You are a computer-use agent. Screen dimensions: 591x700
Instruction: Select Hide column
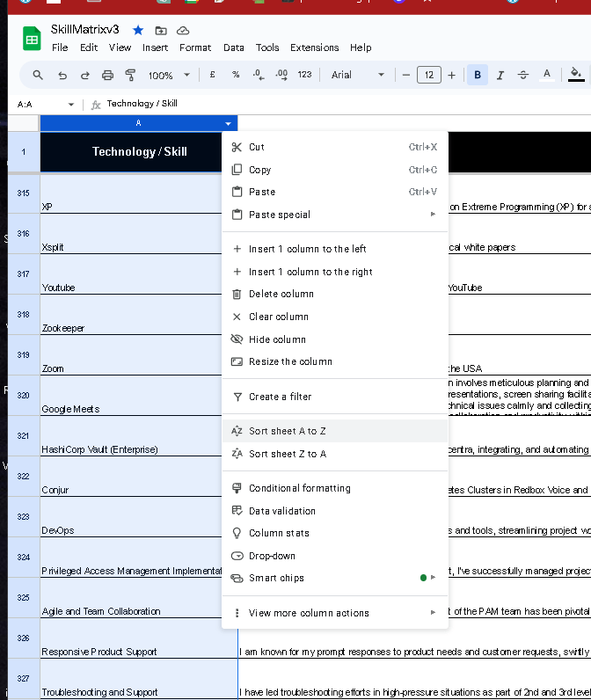[x=335, y=339]
